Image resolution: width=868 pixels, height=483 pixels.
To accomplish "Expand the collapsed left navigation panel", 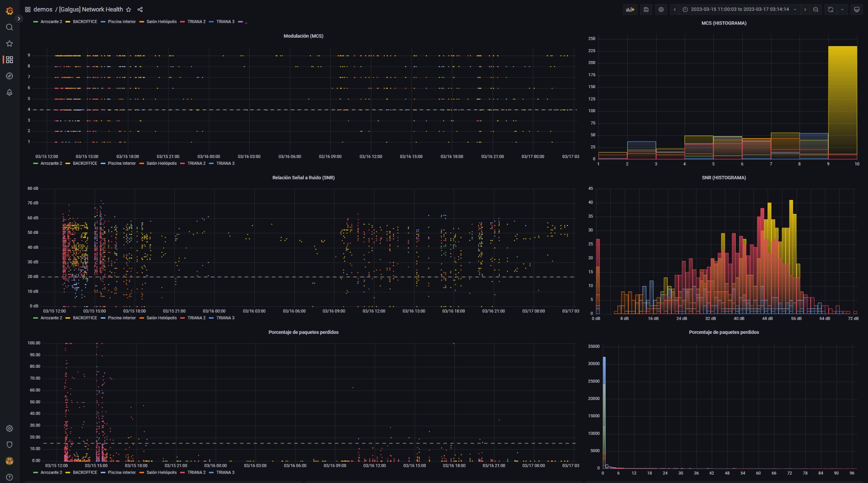I will (19, 19).
